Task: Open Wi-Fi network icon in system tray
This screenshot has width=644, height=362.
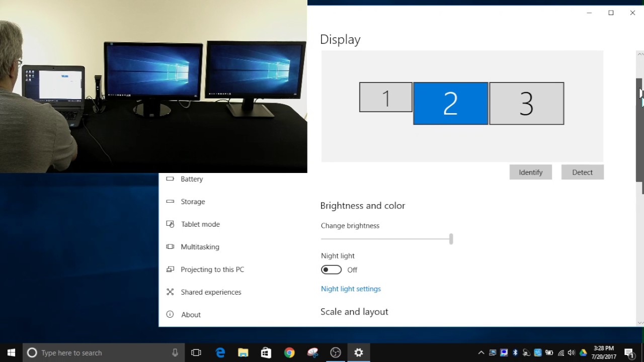Action: click(x=560, y=352)
